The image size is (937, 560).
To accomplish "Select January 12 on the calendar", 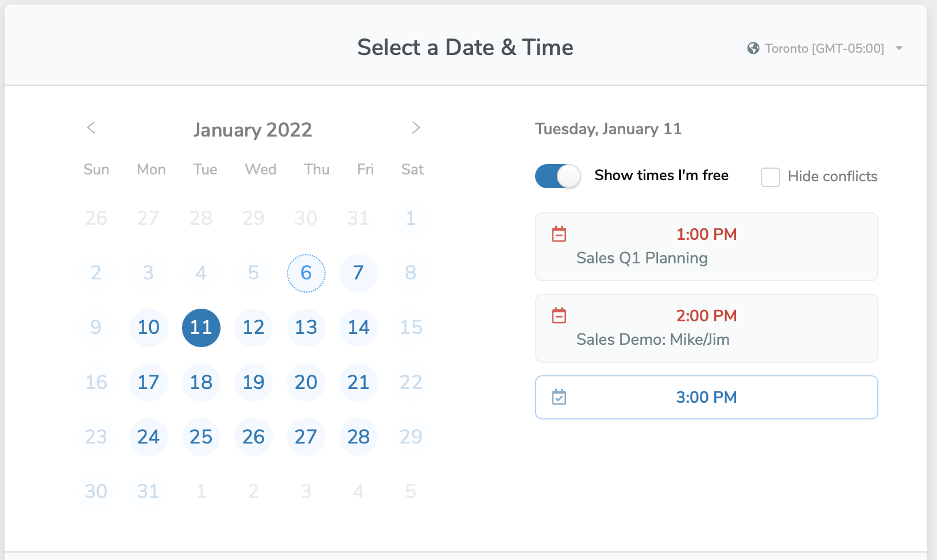I will 253,328.
